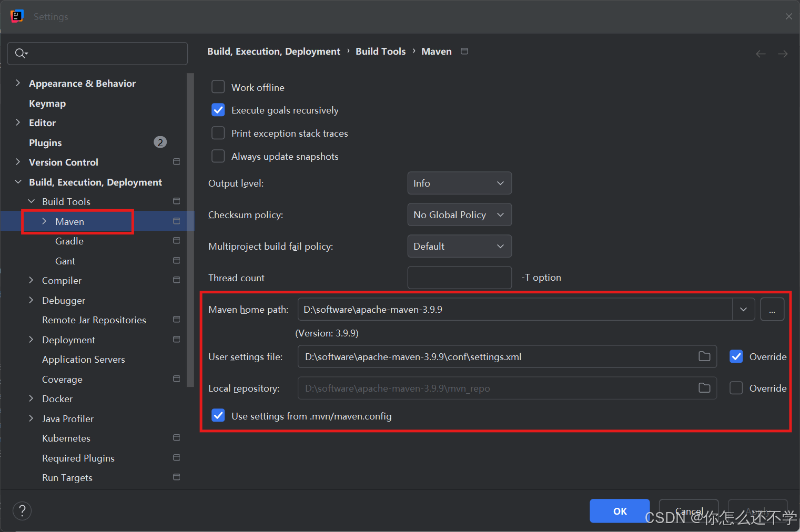Click project-level icon on Coverage row
Screen dimensions: 800x532
(x=177, y=378)
